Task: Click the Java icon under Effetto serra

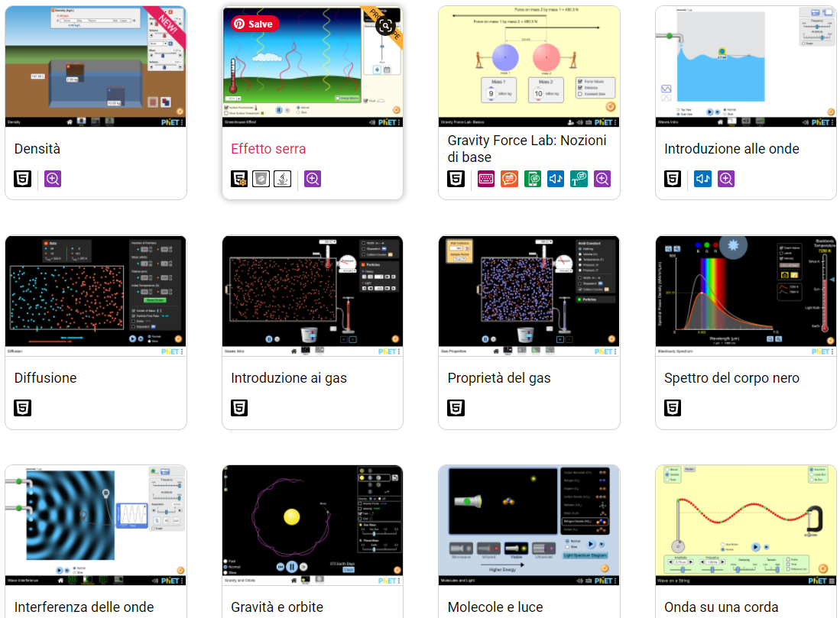Action: click(283, 179)
